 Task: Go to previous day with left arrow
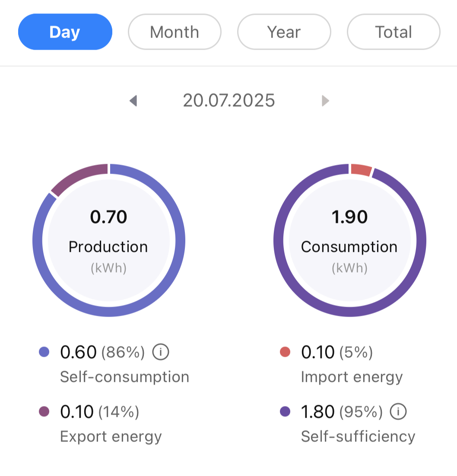(x=133, y=101)
